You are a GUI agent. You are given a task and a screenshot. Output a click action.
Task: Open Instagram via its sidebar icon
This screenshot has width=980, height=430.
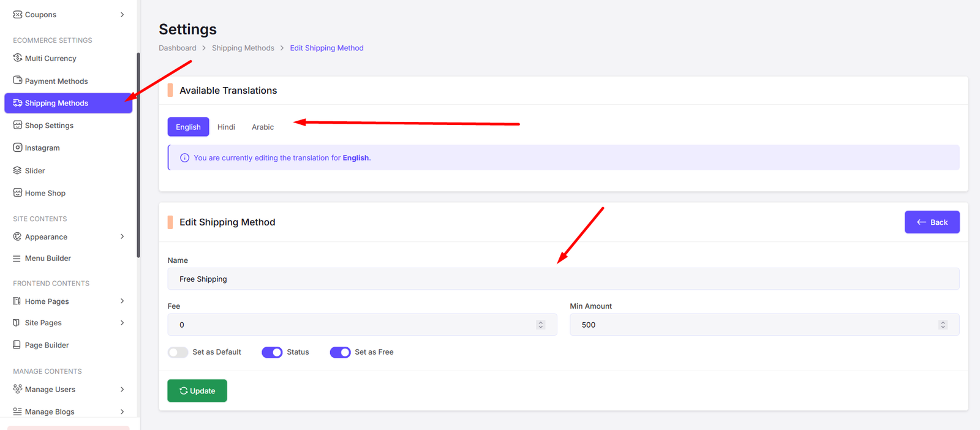click(x=17, y=148)
